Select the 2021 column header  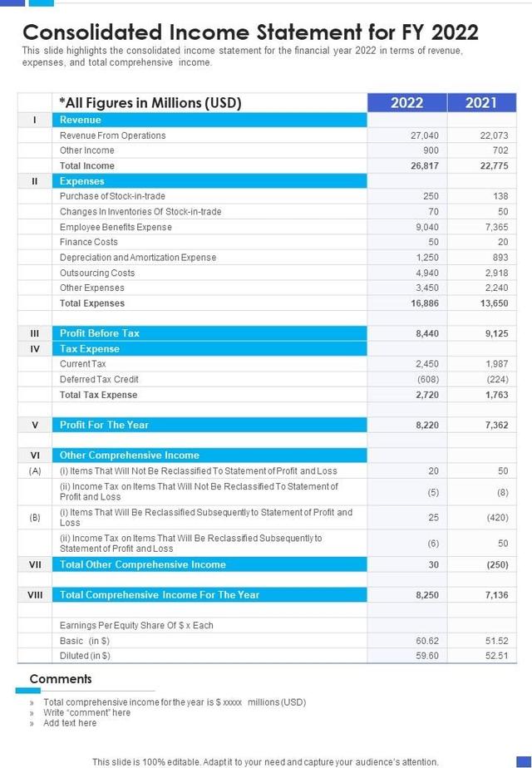click(481, 102)
